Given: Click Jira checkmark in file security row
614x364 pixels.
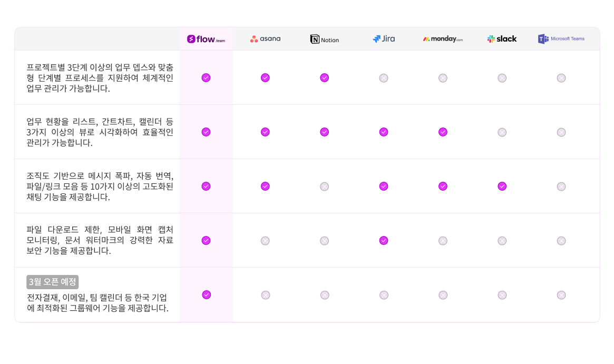Looking at the screenshot, I should coord(384,240).
